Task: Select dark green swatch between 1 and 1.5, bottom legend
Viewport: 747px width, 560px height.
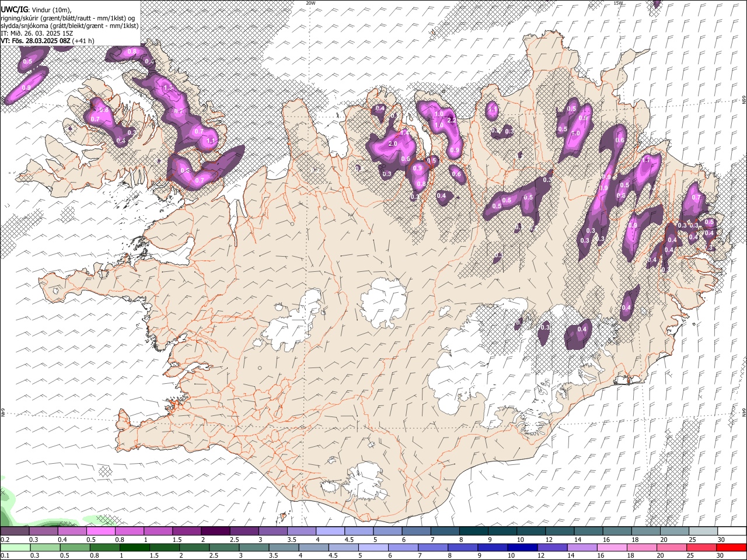Action: [x=135, y=547]
